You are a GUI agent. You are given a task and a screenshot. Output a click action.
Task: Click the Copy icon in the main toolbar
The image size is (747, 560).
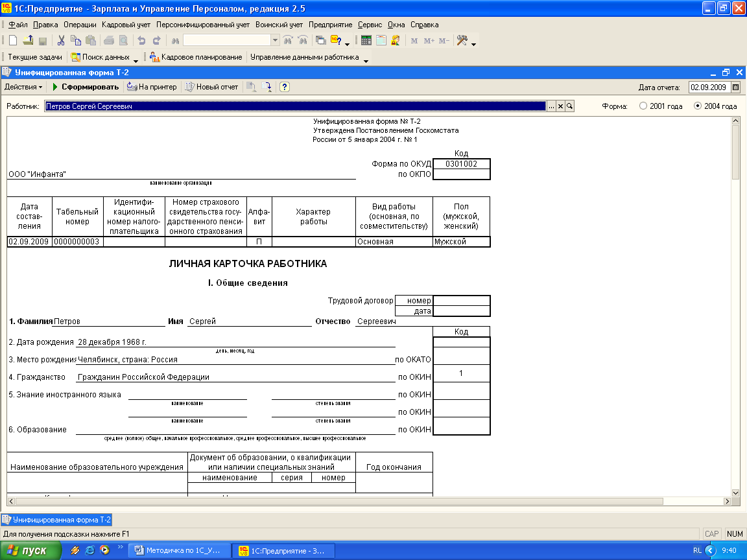pos(76,40)
